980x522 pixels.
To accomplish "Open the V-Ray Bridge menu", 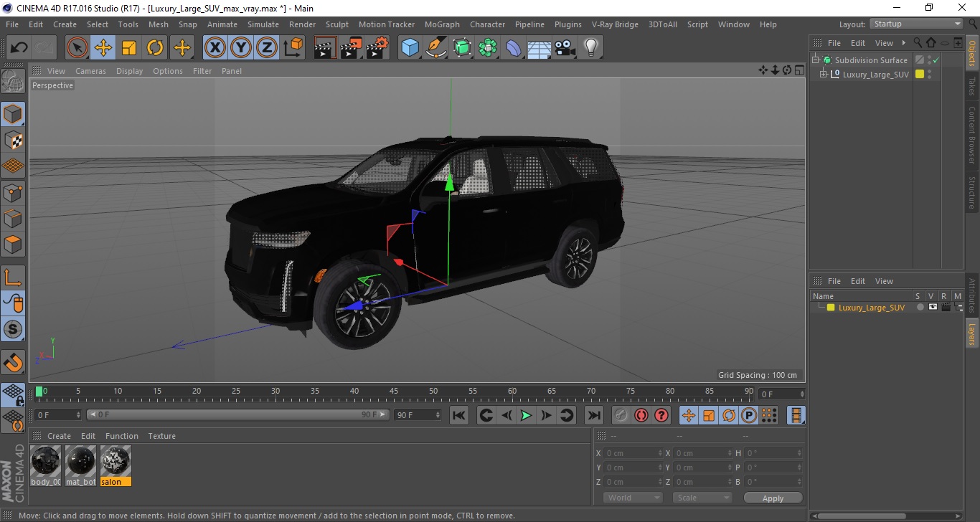I will [x=615, y=24].
